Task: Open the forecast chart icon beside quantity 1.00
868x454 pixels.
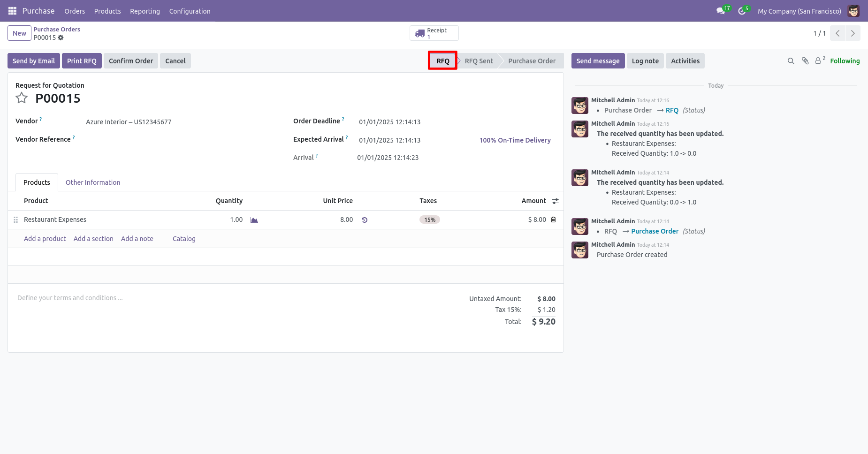Action: click(x=254, y=220)
